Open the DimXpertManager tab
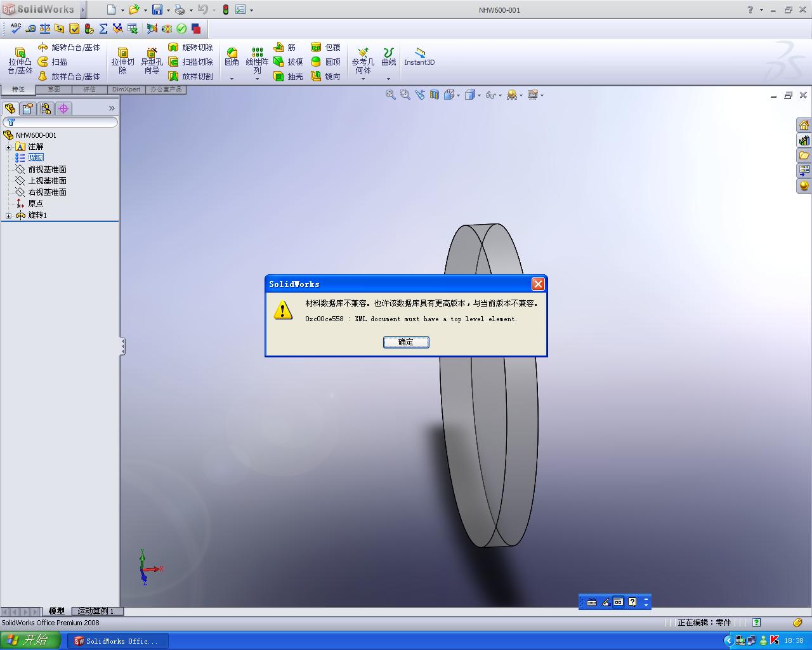812x650 pixels. coord(63,109)
